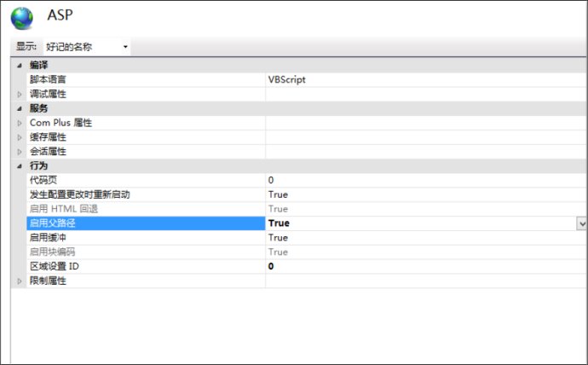Image resolution: width=588 pixels, height=365 pixels.
Task: Expand the Com Plus 属性 node
Action: tap(19, 123)
